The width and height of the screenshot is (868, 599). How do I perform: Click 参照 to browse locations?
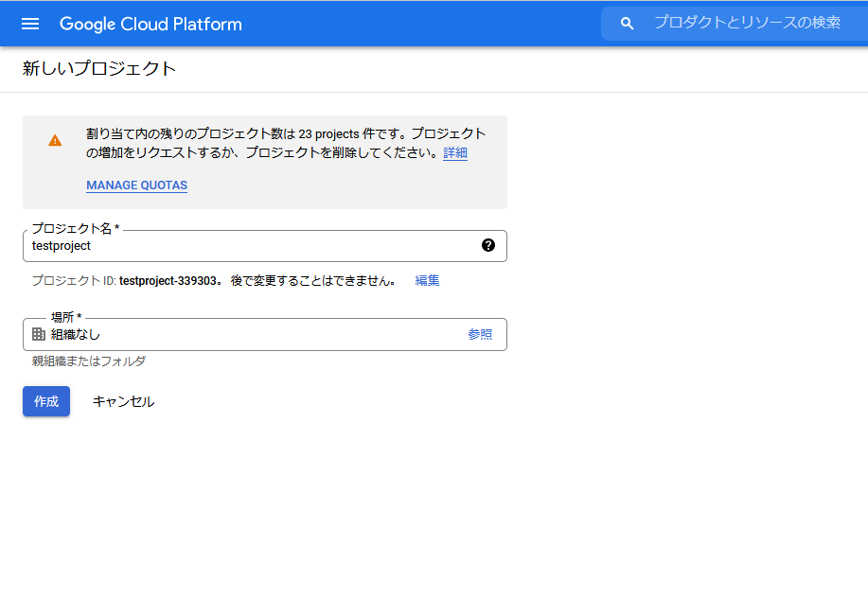[x=480, y=334]
